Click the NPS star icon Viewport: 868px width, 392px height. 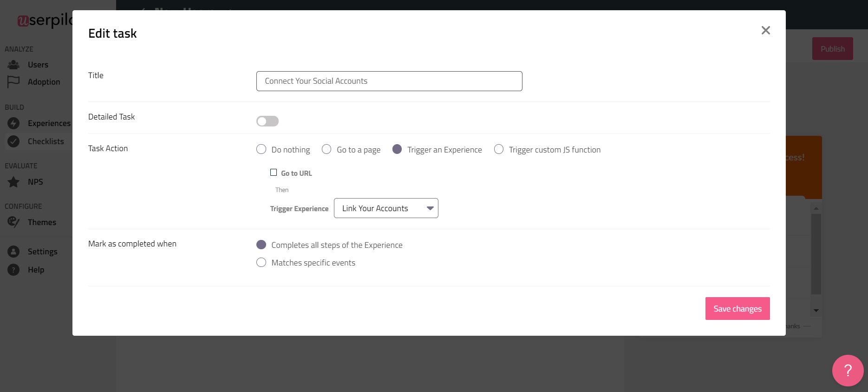click(x=13, y=182)
